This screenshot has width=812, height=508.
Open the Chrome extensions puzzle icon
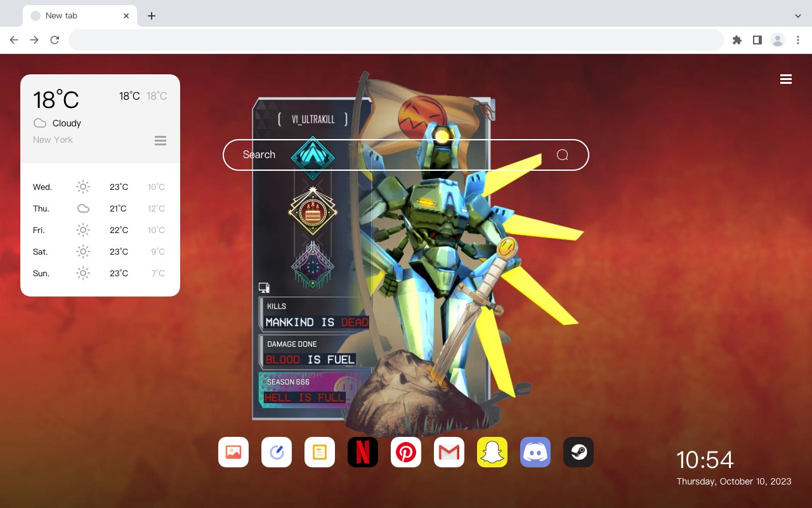point(737,40)
